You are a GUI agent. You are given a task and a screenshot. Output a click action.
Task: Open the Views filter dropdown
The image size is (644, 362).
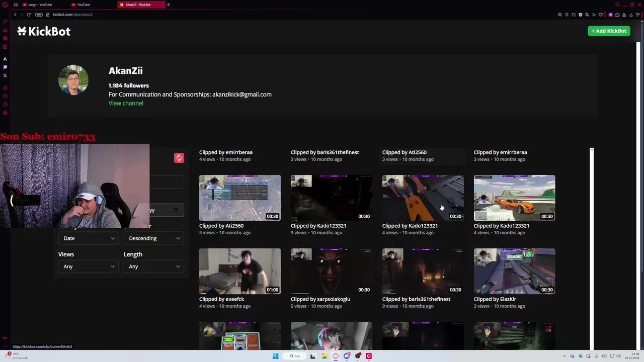(x=88, y=266)
